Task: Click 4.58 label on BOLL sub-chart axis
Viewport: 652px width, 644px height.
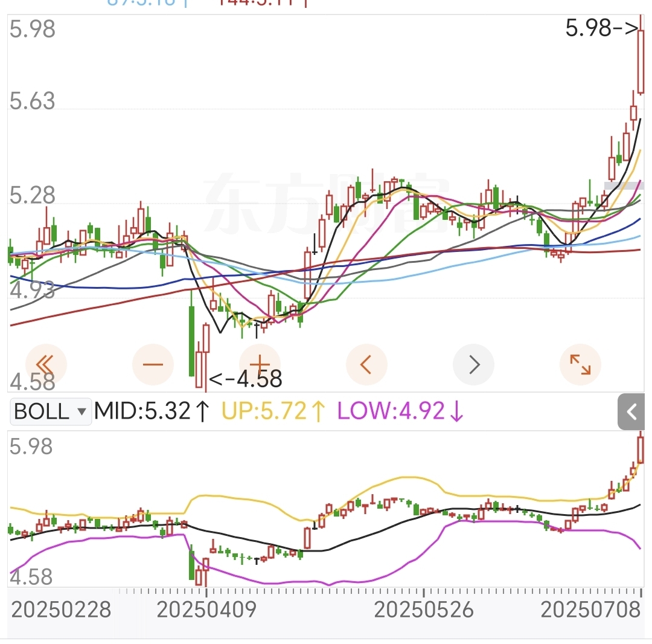Action: click(x=31, y=577)
